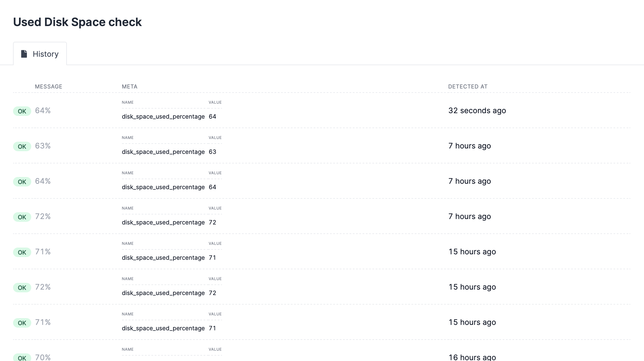Click the document icon in History tab
644x361 pixels.
24,54
